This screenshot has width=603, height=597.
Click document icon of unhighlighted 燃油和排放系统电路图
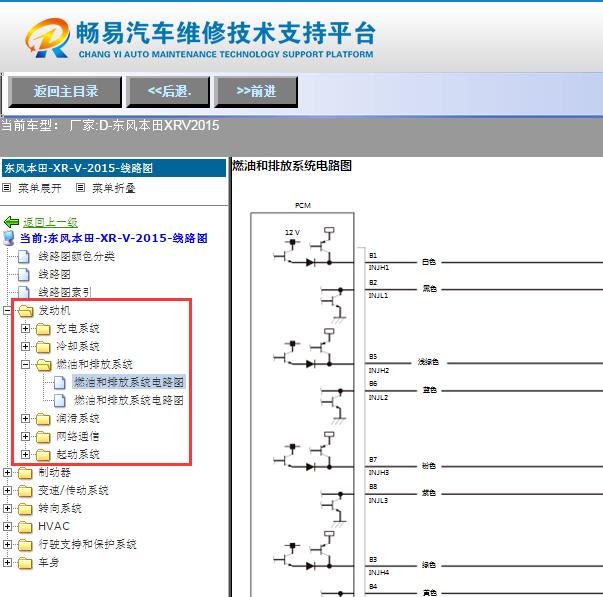pos(60,400)
